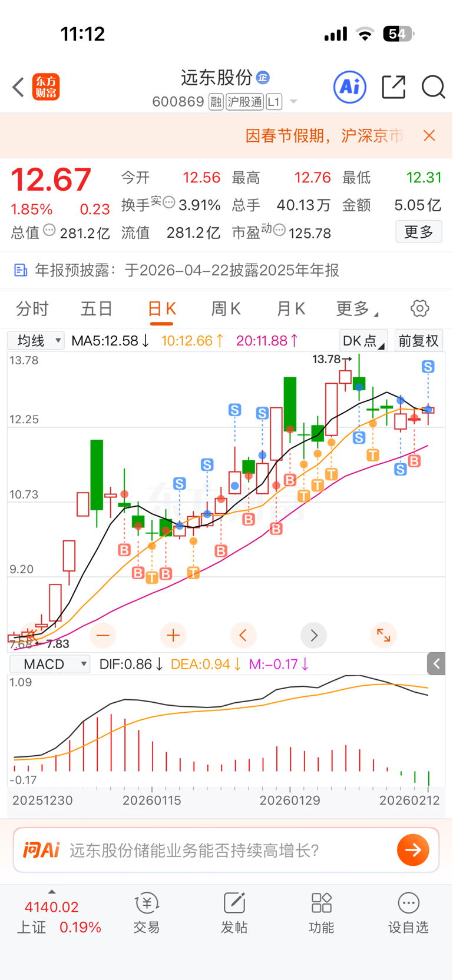Viewport: 453px width, 980px height.
Task: Tap the date label 20260129
Action: tap(290, 800)
